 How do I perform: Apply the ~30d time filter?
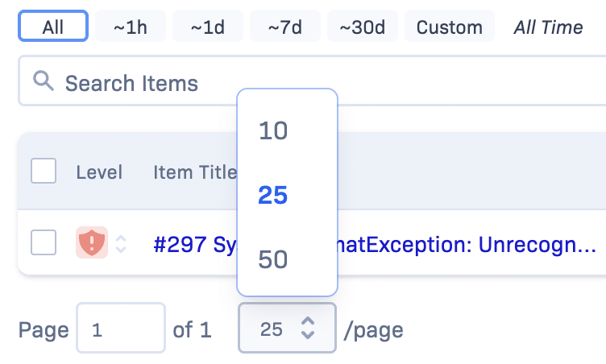point(363,27)
